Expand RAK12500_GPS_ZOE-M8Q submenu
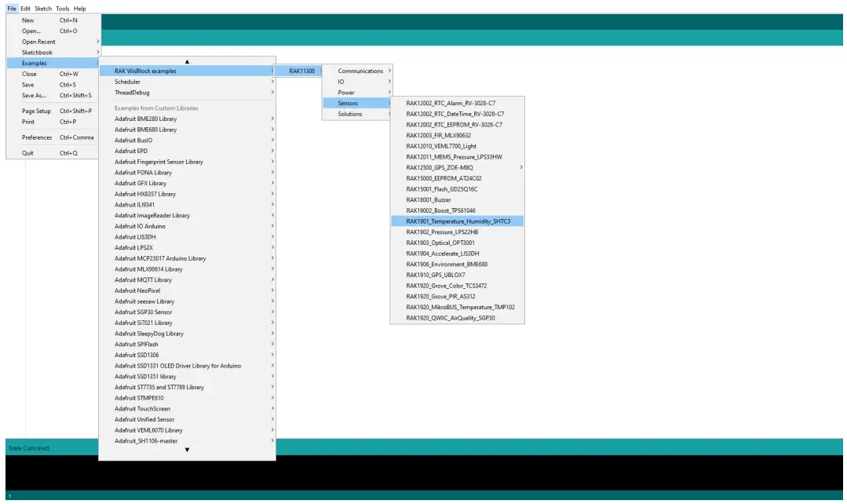Viewport: 847px width, 504px height. pyautogui.click(x=457, y=167)
